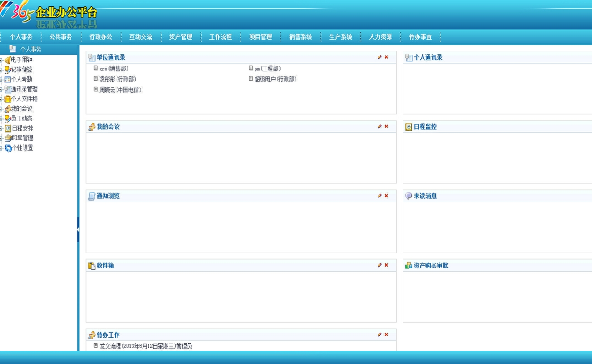Click the 个人通讯录 panel header icon
Image resolution: width=592 pixels, height=364 pixels.
click(x=408, y=58)
